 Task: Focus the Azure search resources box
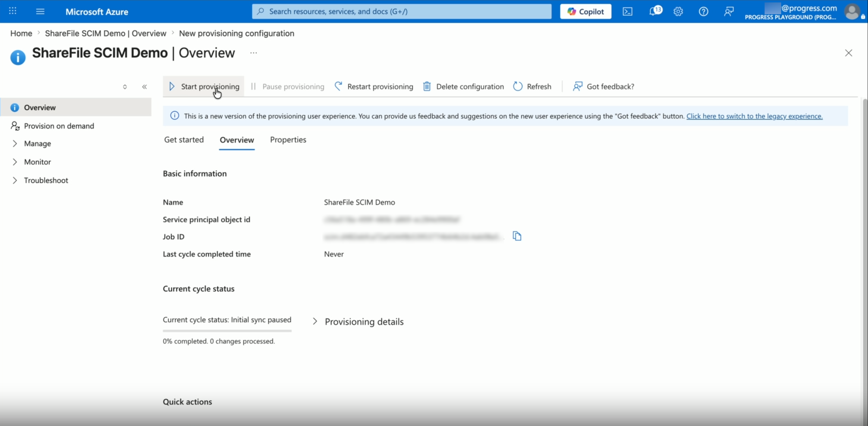tap(402, 11)
